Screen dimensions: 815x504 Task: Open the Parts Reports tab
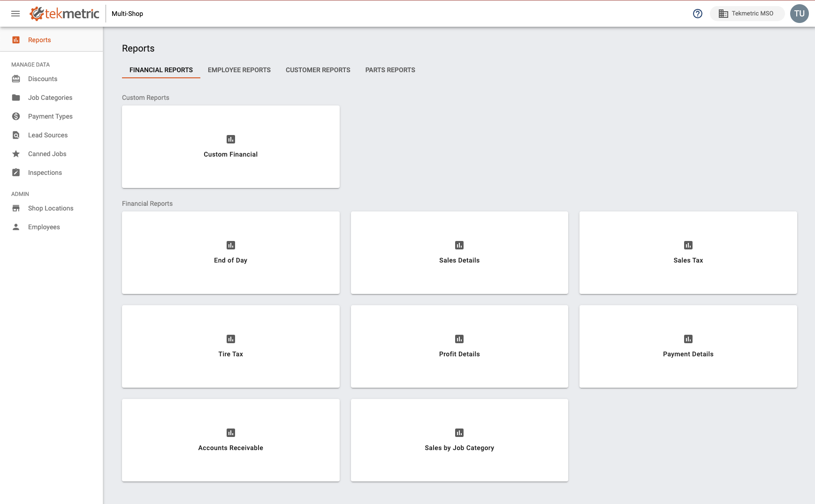[390, 70]
